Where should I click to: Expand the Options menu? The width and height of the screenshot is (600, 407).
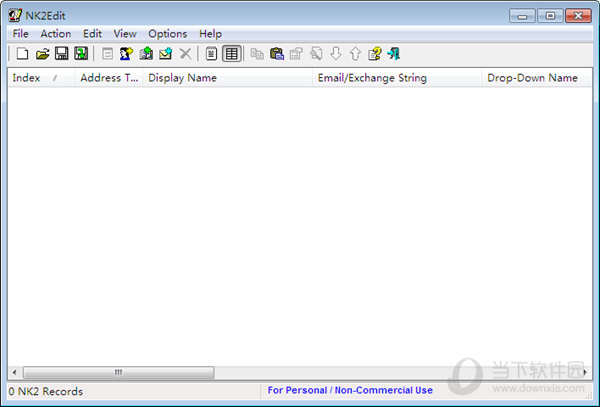pos(167,33)
